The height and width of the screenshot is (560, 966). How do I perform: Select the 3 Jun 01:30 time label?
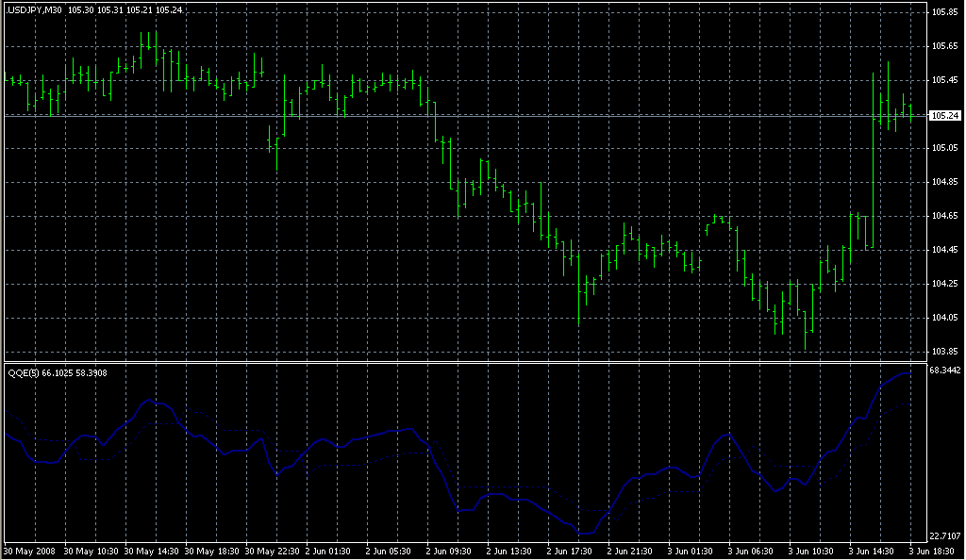coord(694,551)
